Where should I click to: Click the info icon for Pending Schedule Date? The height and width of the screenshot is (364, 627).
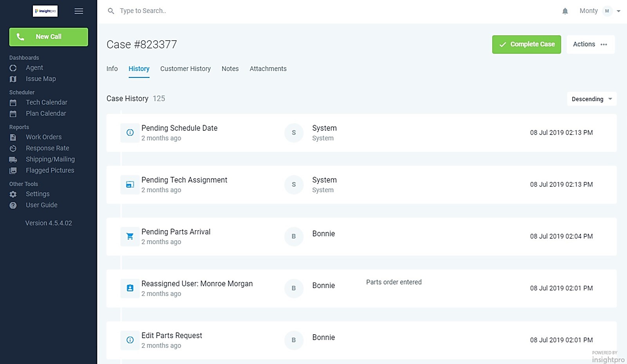[x=130, y=133]
